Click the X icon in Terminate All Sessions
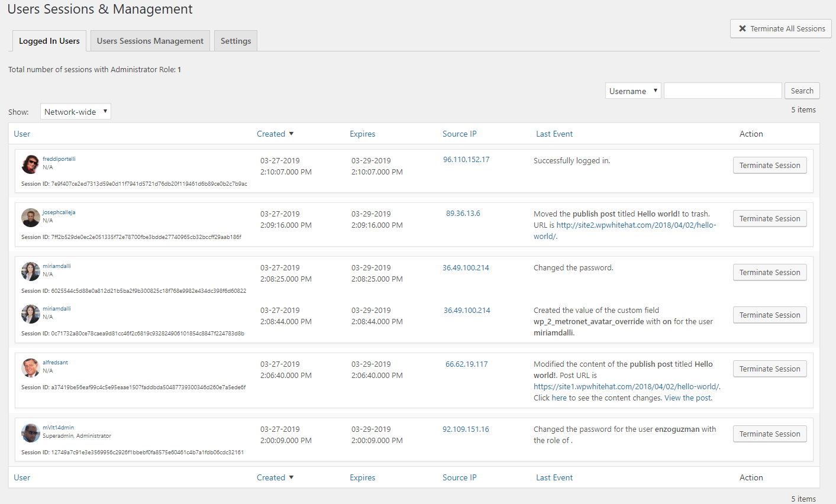This screenshot has height=504, width=836. 743,28
